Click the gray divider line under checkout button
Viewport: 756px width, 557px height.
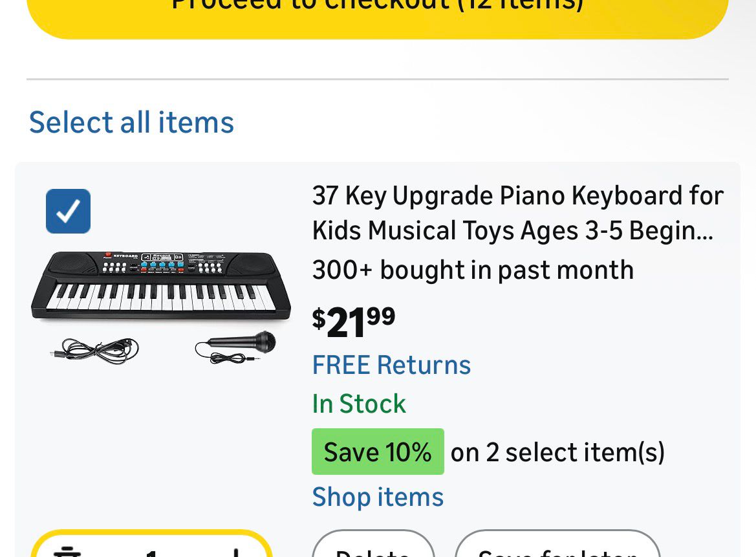click(x=378, y=80)
